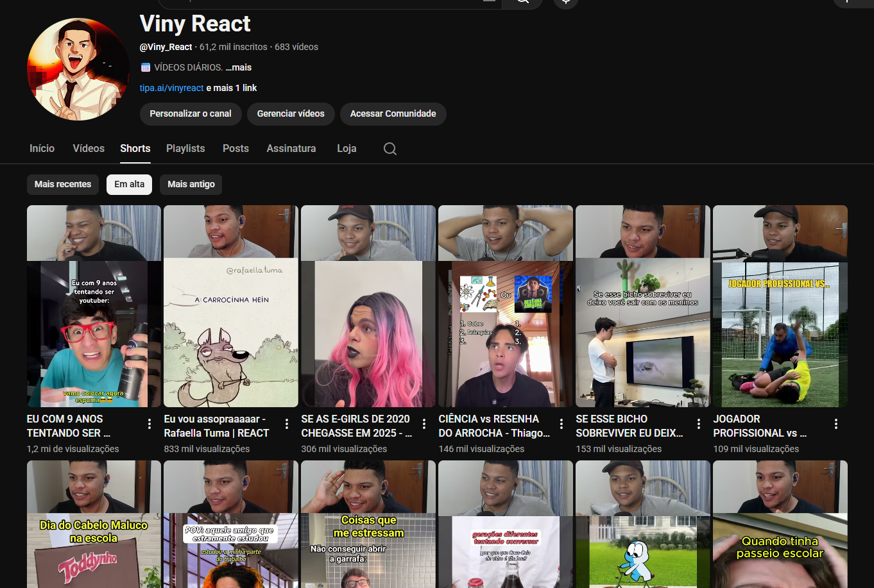The width and height of the screenshot is (874, 588).
Task: Open options menu for Rafaella Tuma REACT short
Action: pyautogui.click(x=287, y=424)
